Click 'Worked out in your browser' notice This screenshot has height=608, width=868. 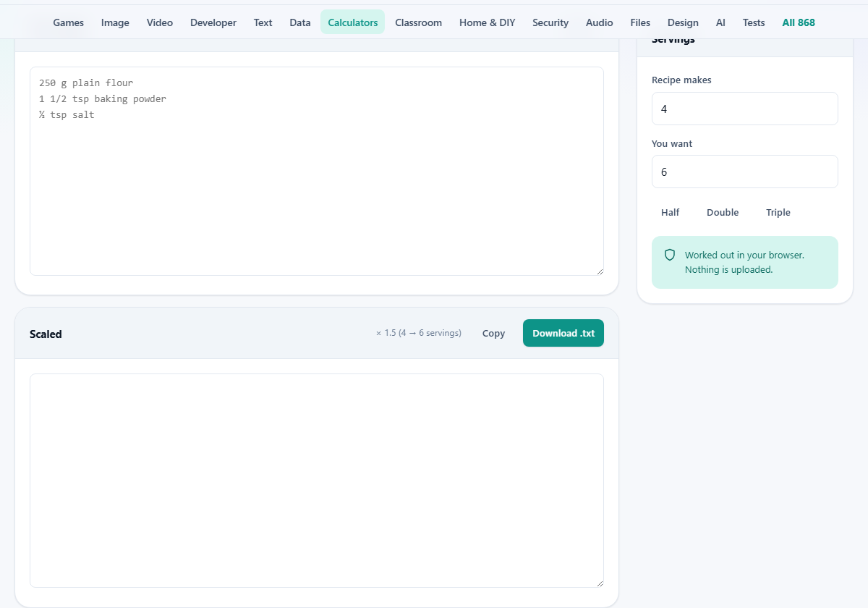744,262
